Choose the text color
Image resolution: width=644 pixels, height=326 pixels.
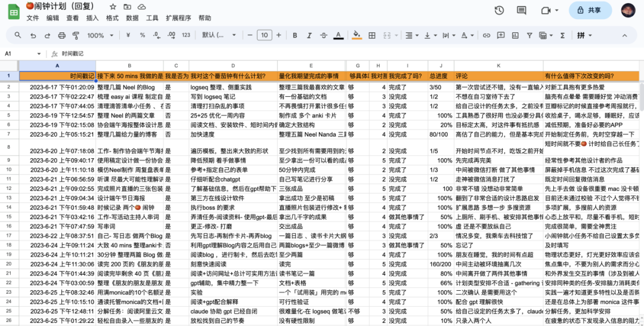[x=339, y=35]
